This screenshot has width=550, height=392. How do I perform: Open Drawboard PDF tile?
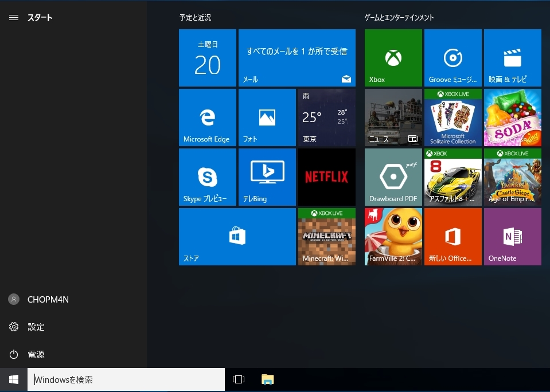point(393,177)
